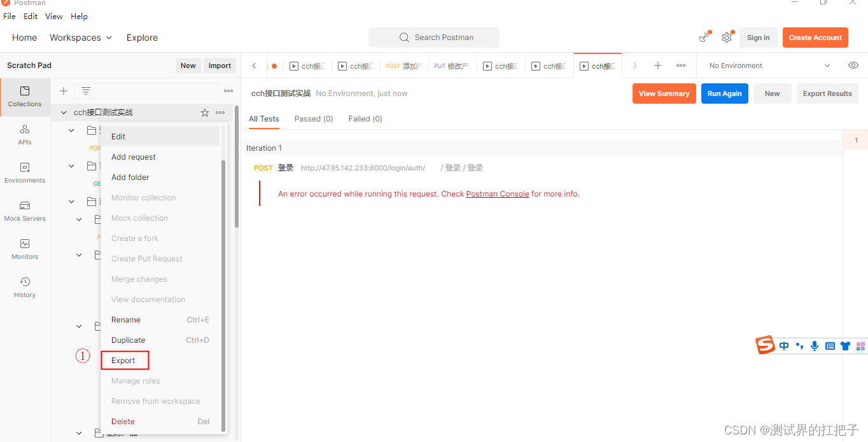Select Export from the context menu
The width and height of the screenshot is (868, 442).
point(124,360)
